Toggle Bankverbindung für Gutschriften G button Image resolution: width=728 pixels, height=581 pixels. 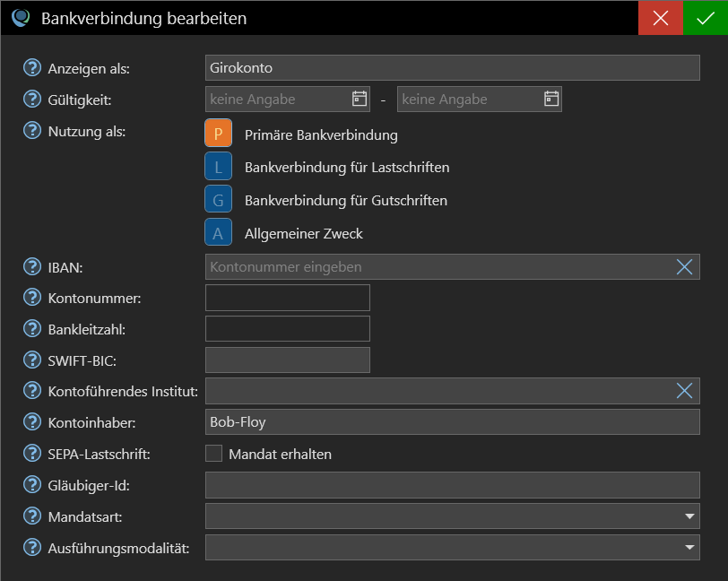pyautogui.click(x=218, y=199)
